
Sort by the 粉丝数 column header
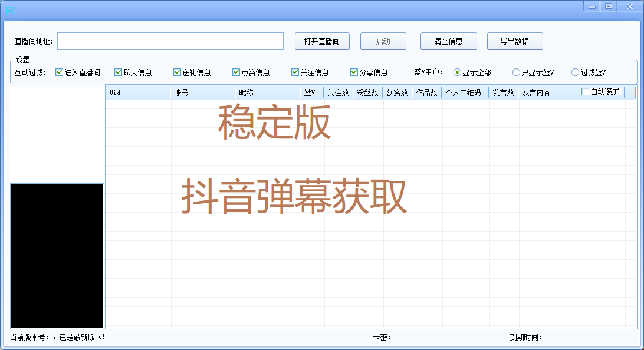pyautogui.click(x=368, y=93)
